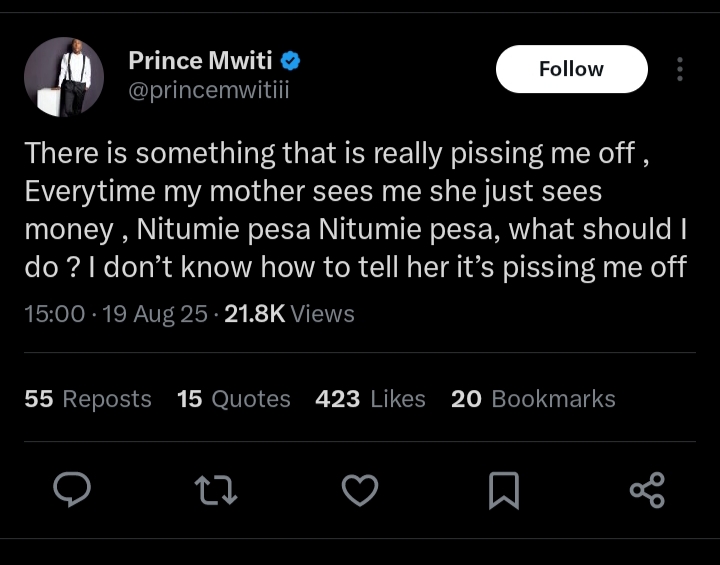Screen dimensions: 720x565
Task: Repost the tweet using the arrows icon
Action: pos(215,489)
